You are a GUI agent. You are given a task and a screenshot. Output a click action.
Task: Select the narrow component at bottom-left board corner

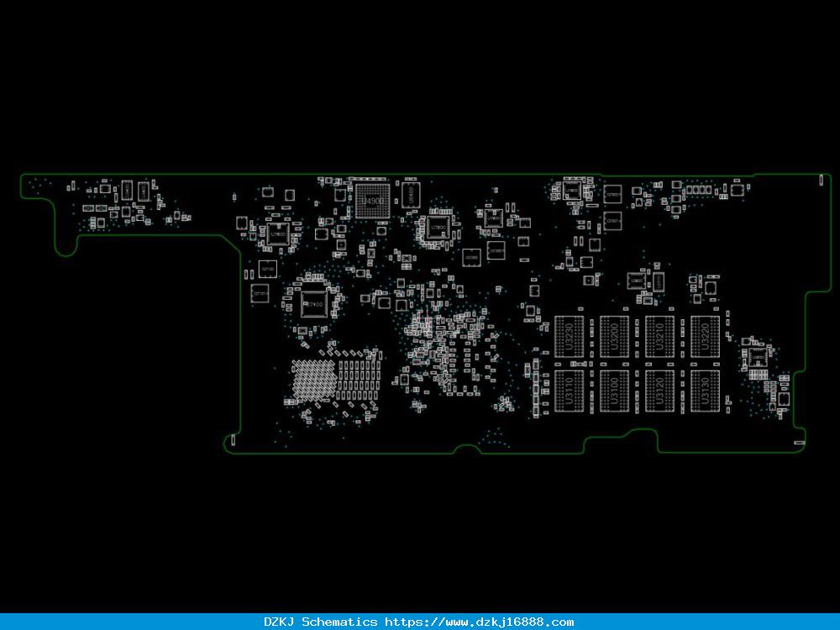point(233,441)
